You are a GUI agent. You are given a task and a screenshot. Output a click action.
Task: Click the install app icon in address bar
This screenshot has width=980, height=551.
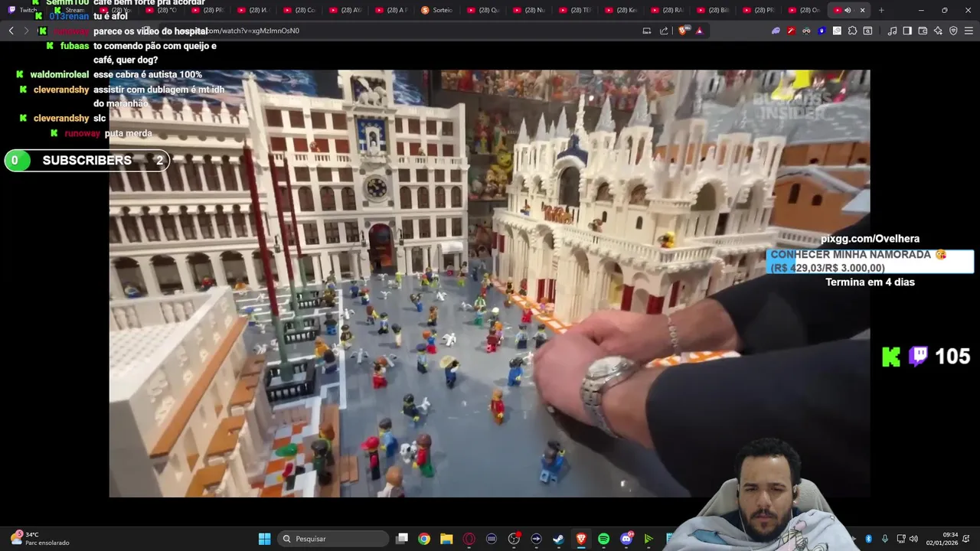pos(647,31)
